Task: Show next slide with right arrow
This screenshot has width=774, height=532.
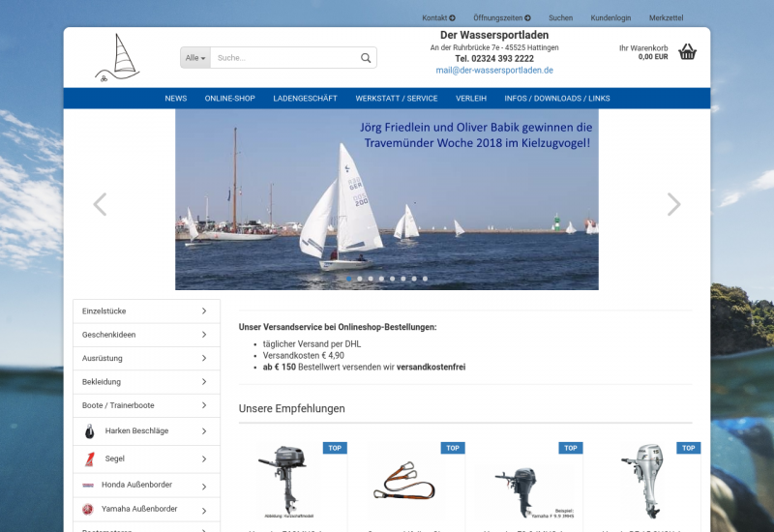Action: 673,204
